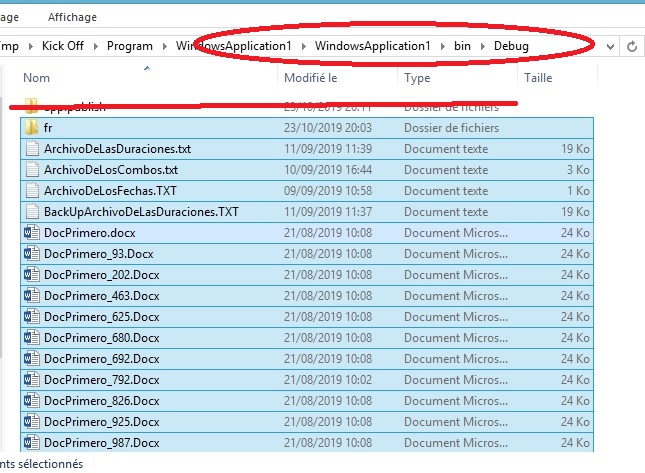Expand chevron between WindowsApplication1 and bin
This screenshot has width=645, height=473.
click(x=442, y=46)
